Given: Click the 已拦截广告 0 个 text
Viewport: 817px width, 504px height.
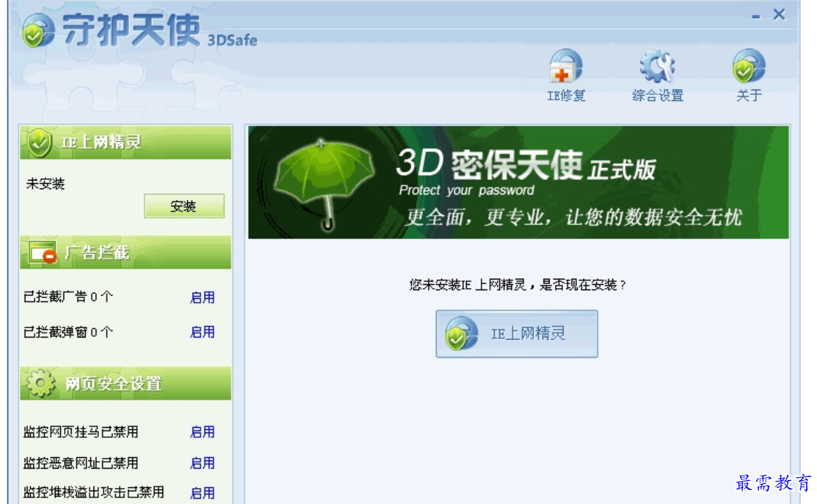Looking at the screenshot, I should (68, 297).
